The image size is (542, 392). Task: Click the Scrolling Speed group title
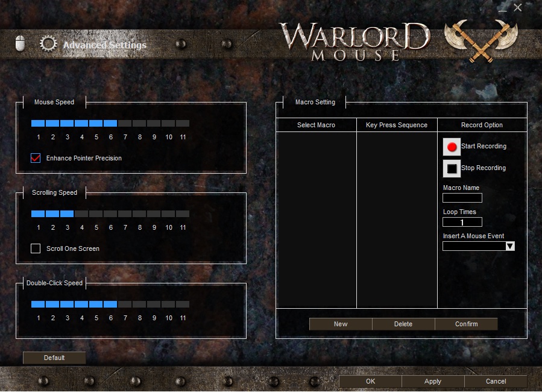coord(55,192)
